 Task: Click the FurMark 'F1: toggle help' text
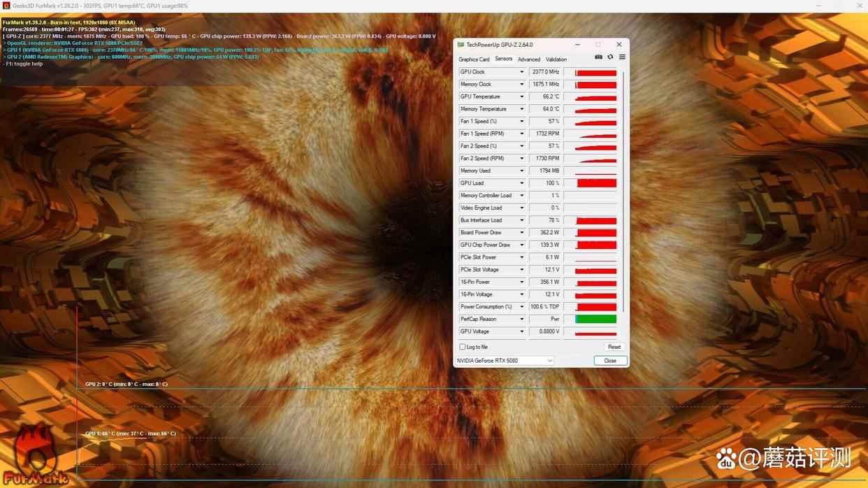23,64
